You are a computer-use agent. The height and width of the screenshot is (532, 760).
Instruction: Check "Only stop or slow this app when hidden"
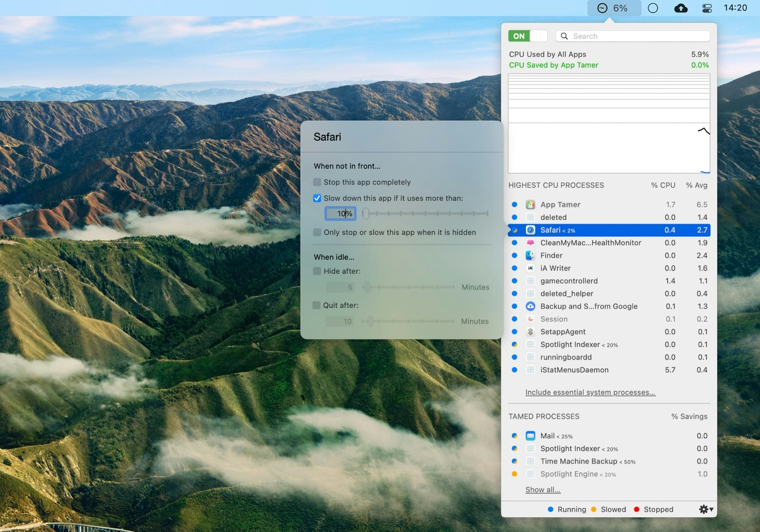point(317,232)
